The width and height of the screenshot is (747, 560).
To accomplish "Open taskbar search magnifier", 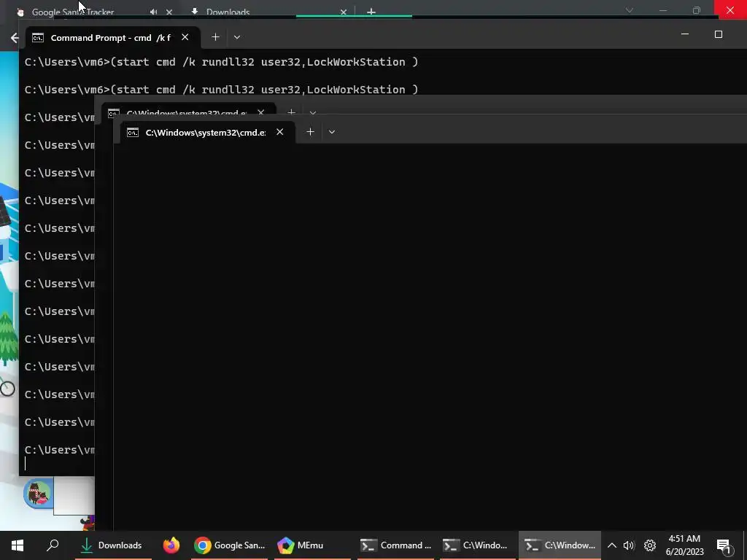I will [53, 545].
